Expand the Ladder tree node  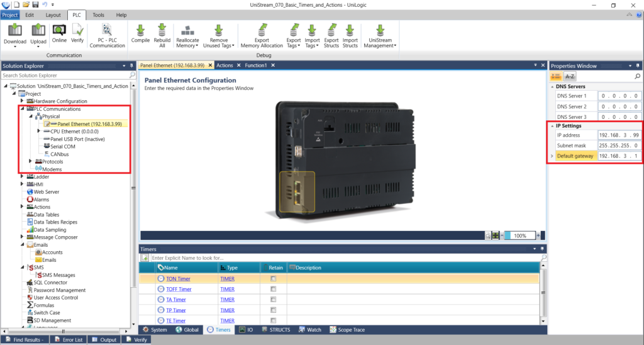click(22, 176)
